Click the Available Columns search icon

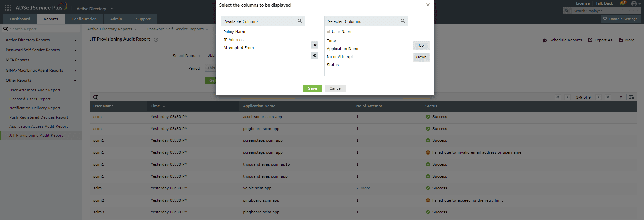click(300, 21)
